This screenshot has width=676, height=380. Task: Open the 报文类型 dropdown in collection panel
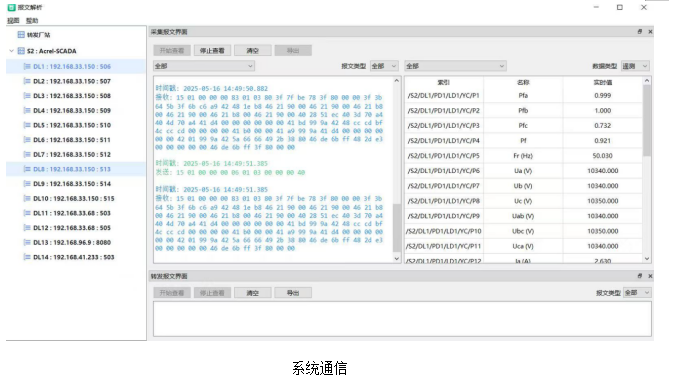384,66
